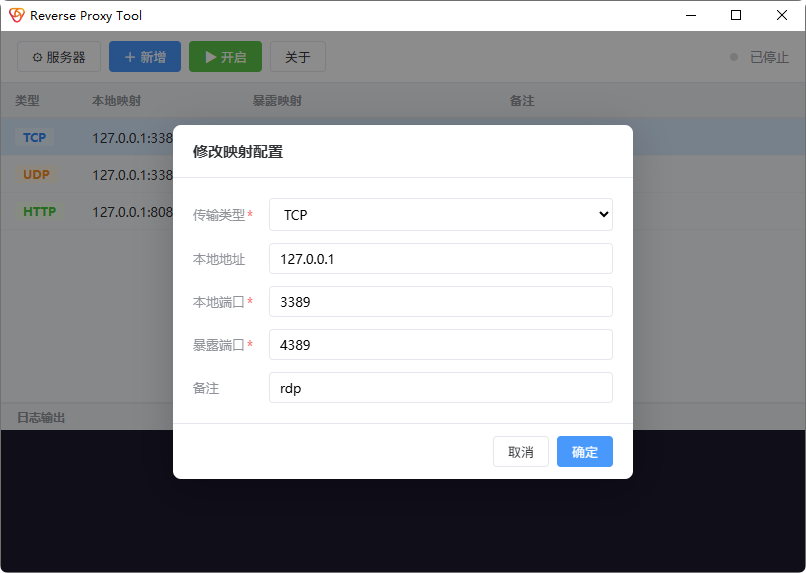Open the 传输类型 TCP dropdown
The width and height of the screenshot is (806, 573).
tap(441, 214)
